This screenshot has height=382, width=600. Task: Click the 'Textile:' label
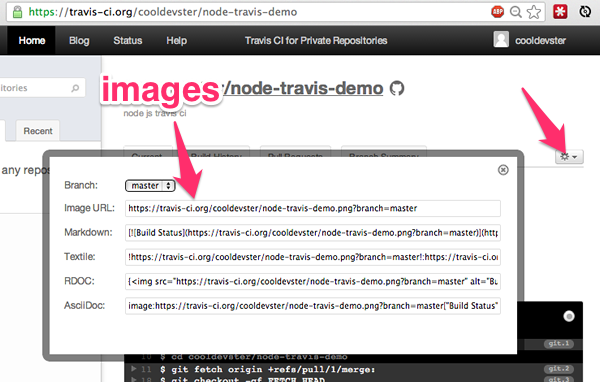tap(80, 256)
